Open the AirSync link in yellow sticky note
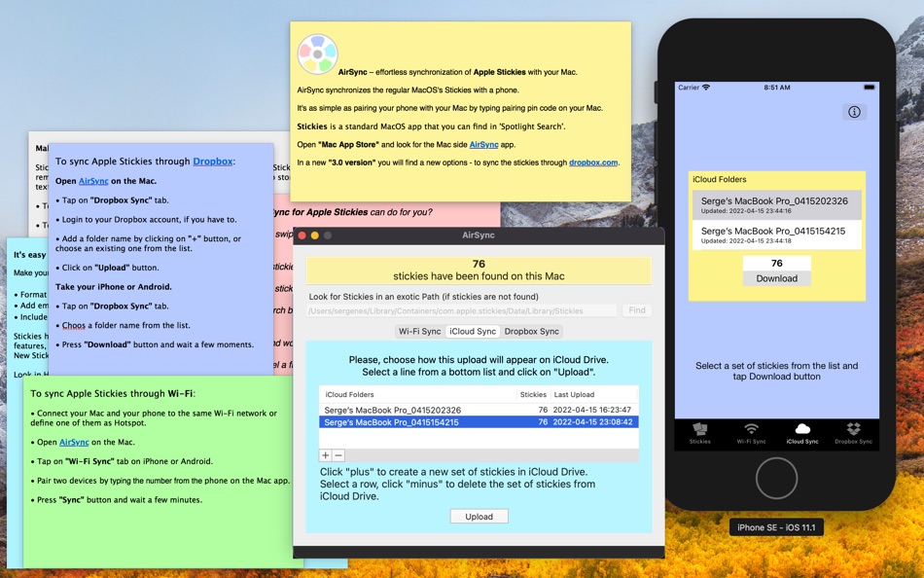Image resolution: width=924 pixels, height=578 pixels. point(483,144)
